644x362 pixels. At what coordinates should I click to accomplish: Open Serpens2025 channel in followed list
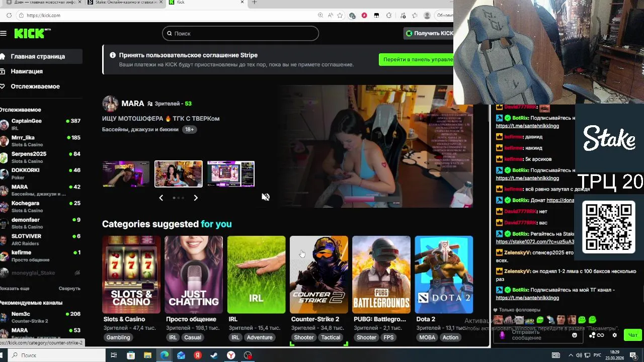(40, 157)
